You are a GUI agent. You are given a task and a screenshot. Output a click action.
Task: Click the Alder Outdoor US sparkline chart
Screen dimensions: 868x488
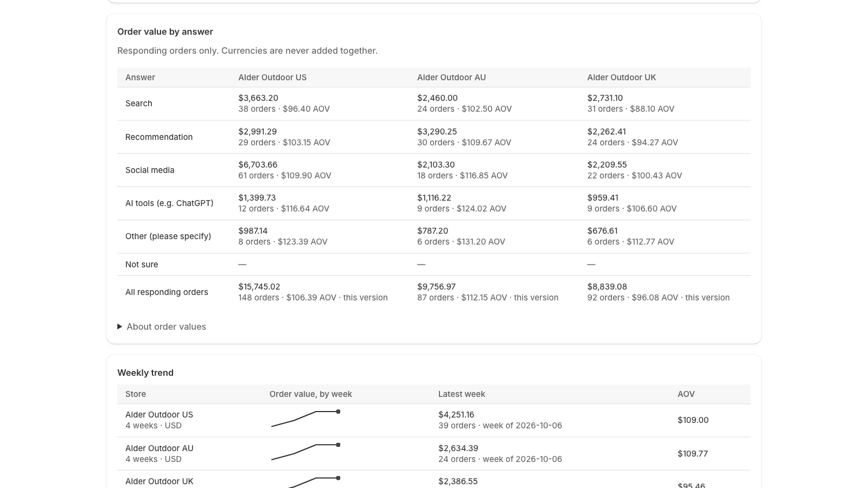click(306, 419)
